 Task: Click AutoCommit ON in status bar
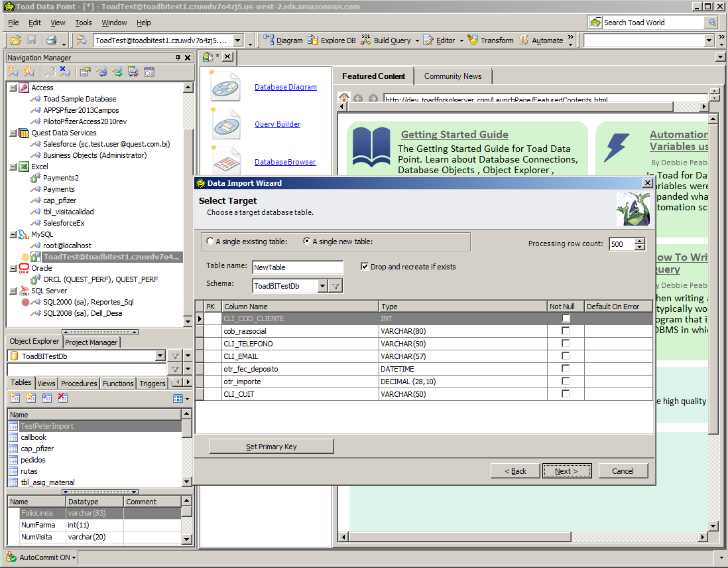(41, 557)
